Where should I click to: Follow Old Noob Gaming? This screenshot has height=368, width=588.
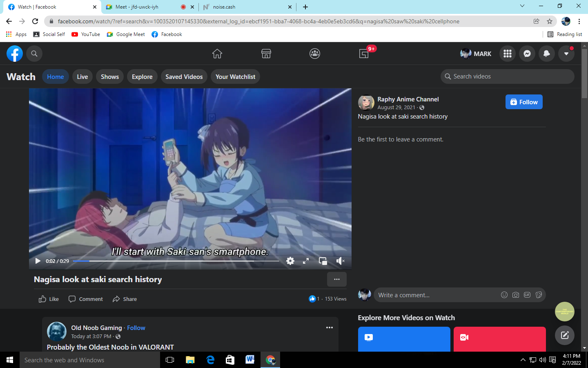tap(136, 328)
